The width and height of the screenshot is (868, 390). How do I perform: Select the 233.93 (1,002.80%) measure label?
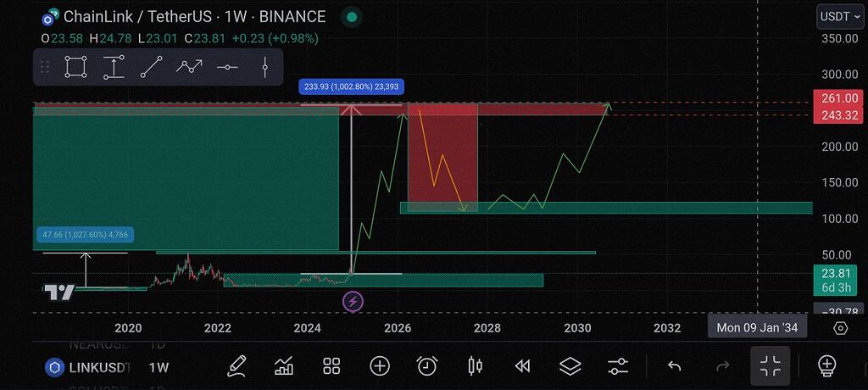pos(351,86)
